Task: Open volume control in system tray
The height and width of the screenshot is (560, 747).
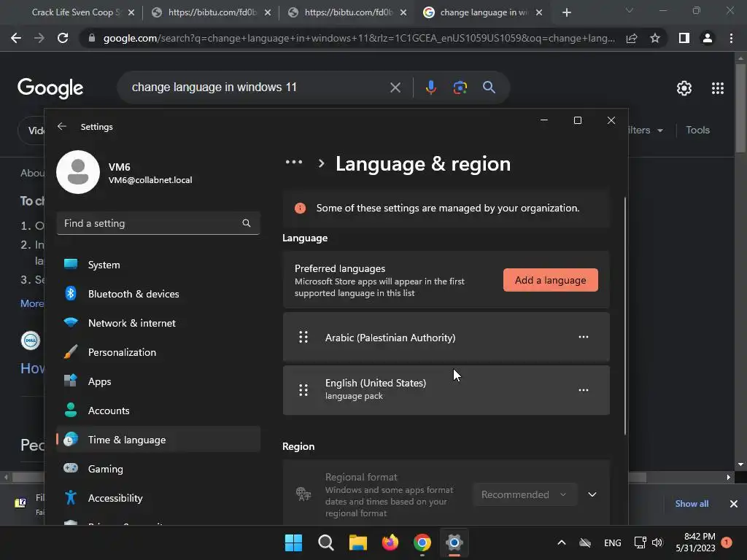Action: [658, 542]
